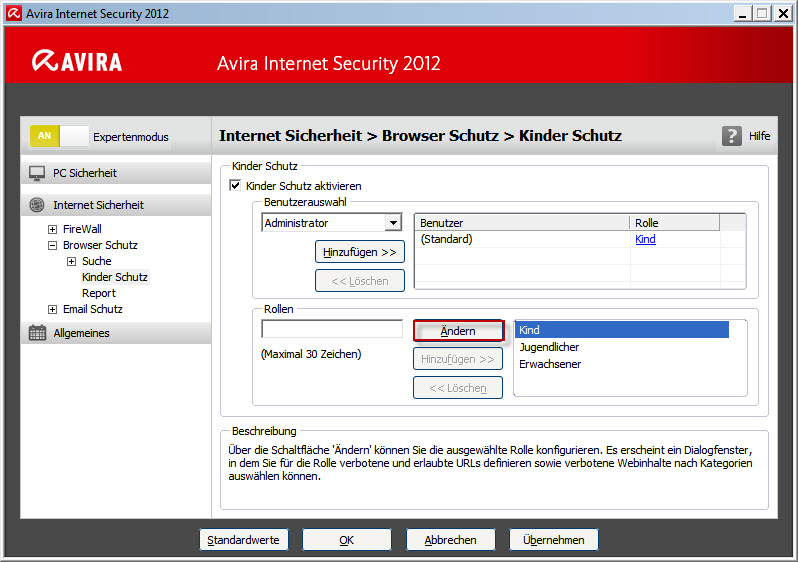Click the Ändern button

458,331
